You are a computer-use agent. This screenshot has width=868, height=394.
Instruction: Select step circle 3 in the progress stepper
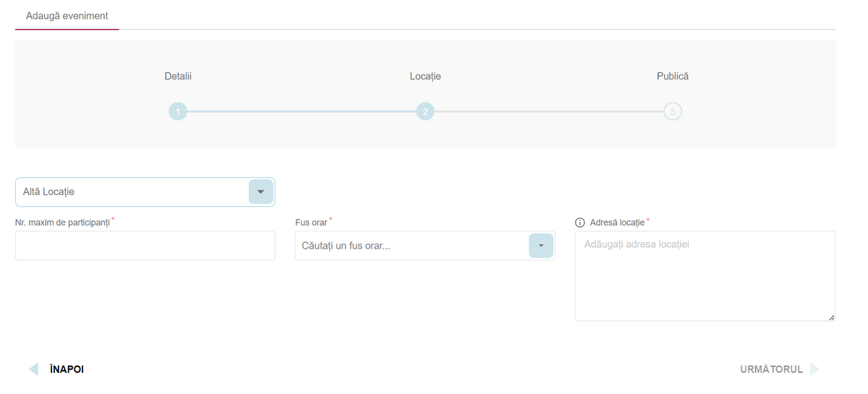(x=673, y=111)
